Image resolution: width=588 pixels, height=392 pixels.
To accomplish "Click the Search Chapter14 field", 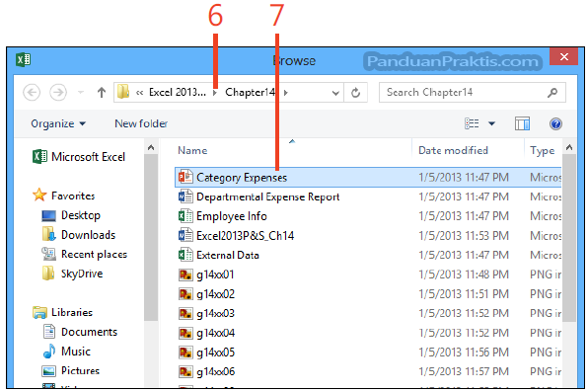I will [x=473, y=93].
